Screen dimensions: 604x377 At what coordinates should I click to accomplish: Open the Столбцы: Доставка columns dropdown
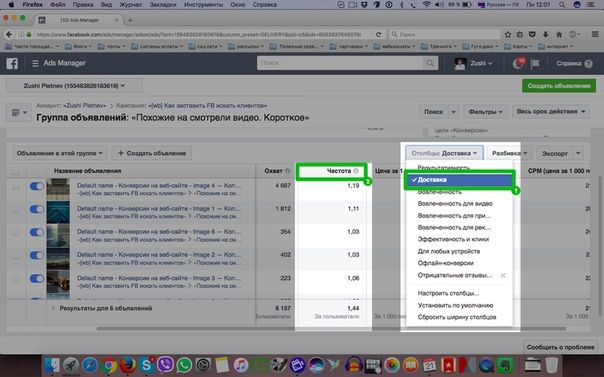pyautogui.click(x=444, y=153)
